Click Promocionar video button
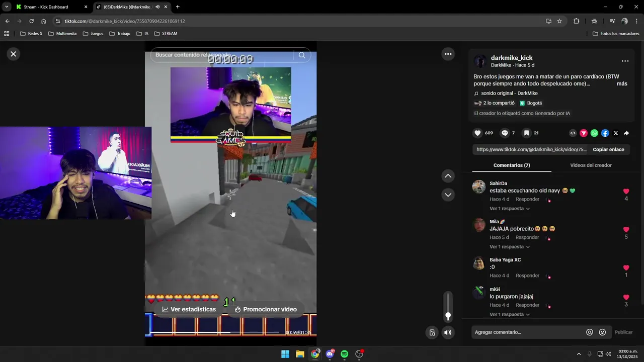This screenshot has height=362, width=644. 266,309
